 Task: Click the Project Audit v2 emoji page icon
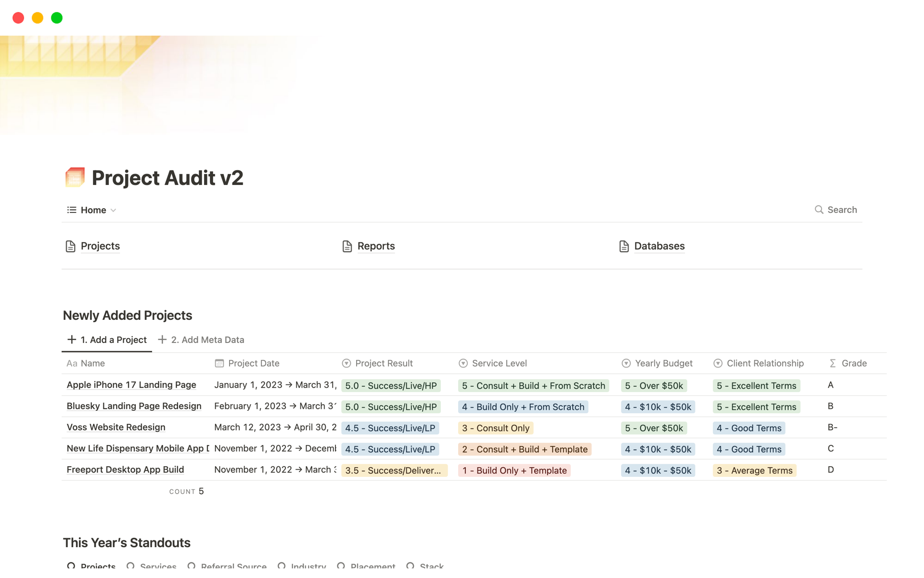75,177
